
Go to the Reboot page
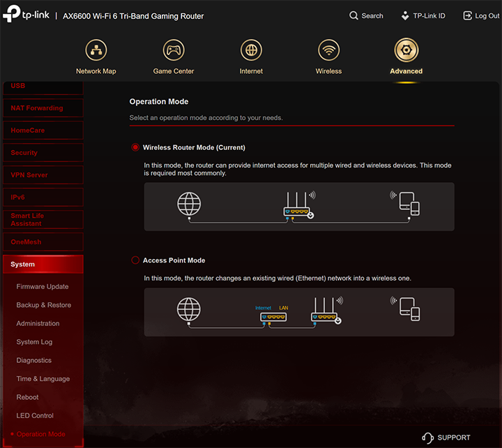coord(28,397)
